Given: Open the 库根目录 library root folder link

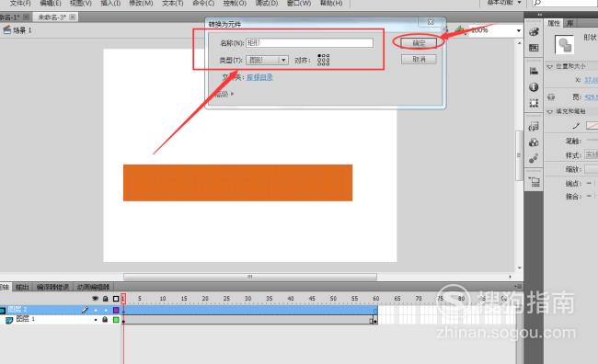Looking at the screenshot, I should click(x=259, y=77).
